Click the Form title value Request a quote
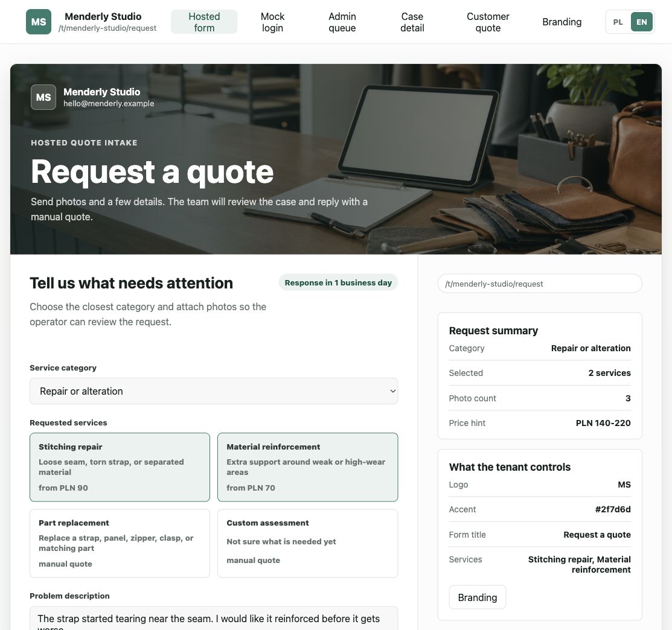This screenshot has width=672, height=630. (x=597, y=535)
